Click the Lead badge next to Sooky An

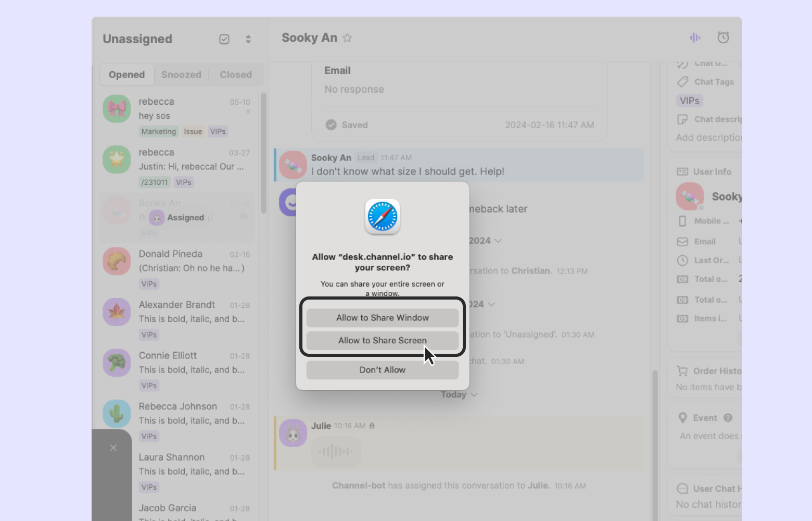366,158
